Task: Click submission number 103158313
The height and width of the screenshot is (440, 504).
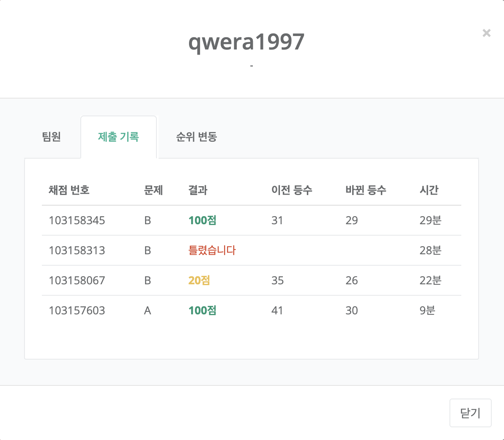Action: 77,250
